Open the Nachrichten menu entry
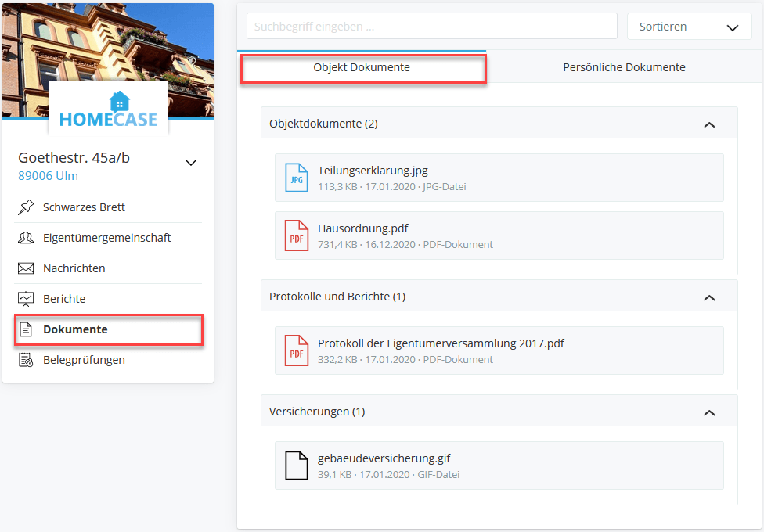Viewport: 764px width, 532px height. point(108,268)
